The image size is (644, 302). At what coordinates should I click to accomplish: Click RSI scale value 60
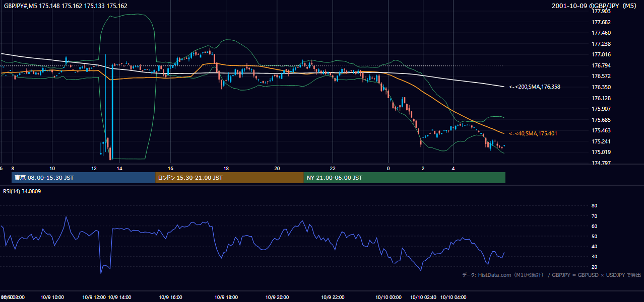(x=594, y=226)
